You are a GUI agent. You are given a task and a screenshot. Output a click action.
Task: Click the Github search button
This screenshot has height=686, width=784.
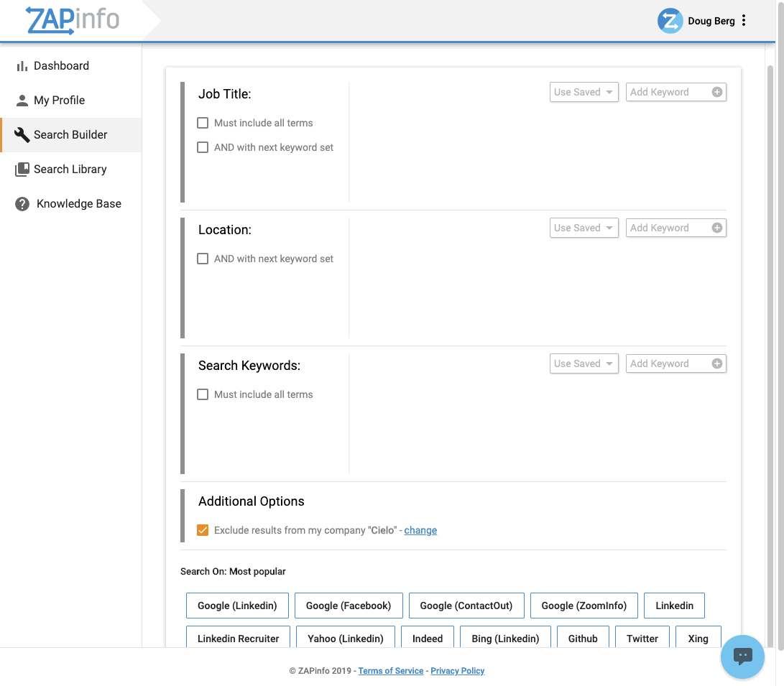583,638
